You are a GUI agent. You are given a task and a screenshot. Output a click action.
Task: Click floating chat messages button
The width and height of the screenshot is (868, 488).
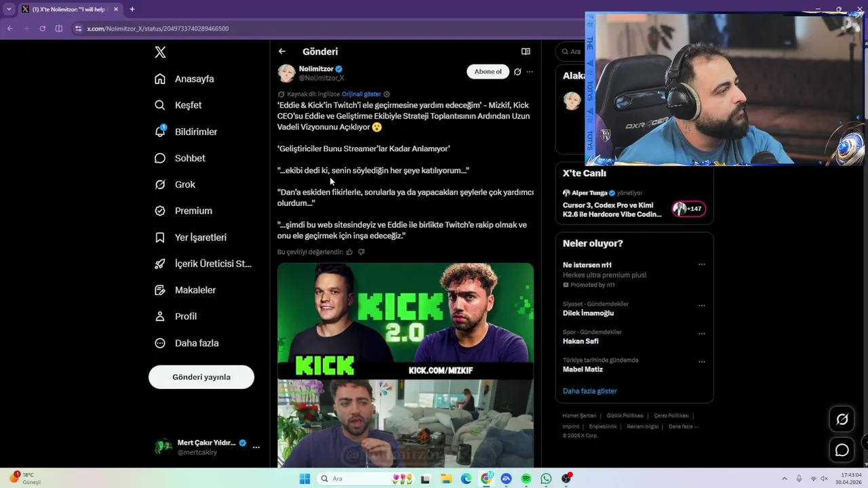(842, 450)
